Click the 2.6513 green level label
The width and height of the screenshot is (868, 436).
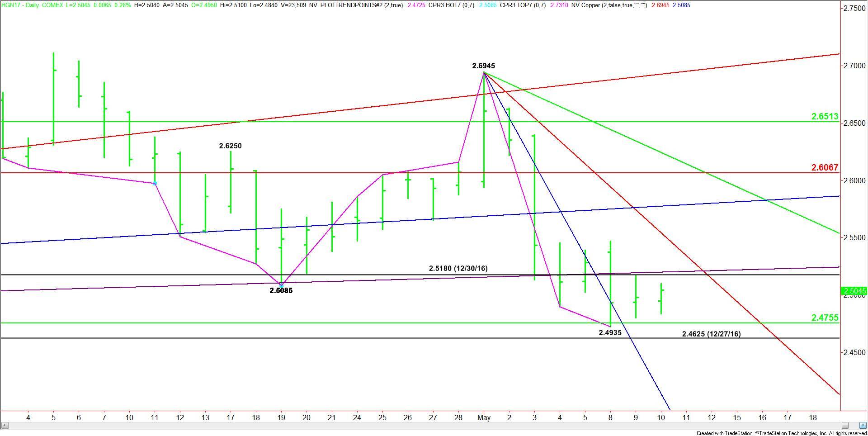coord(825,117)
